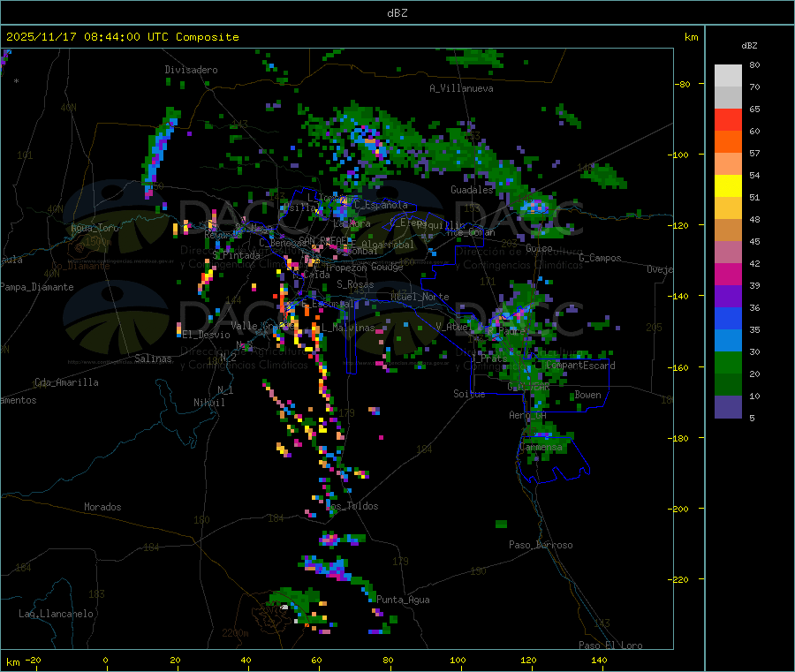Click the C_Campos location label
The image size is (795, 672).
[600, 258]
